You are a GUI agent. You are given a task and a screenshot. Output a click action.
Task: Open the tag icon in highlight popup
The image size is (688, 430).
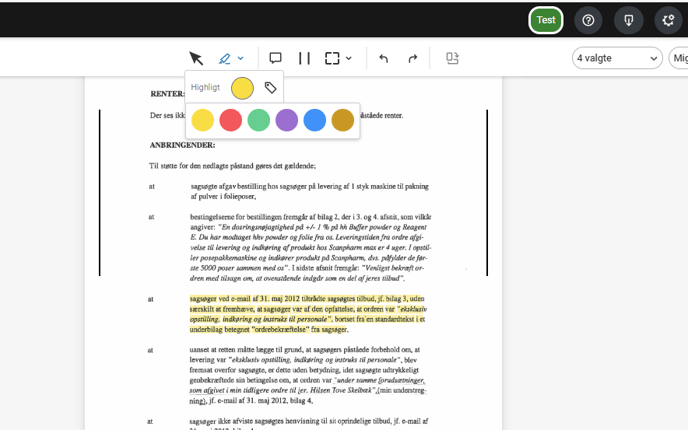pyautogui.click(x=270, y=88)
